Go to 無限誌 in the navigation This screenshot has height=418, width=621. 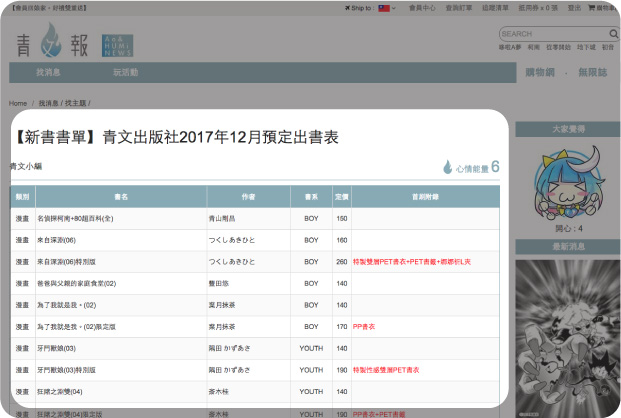point(592,72)
